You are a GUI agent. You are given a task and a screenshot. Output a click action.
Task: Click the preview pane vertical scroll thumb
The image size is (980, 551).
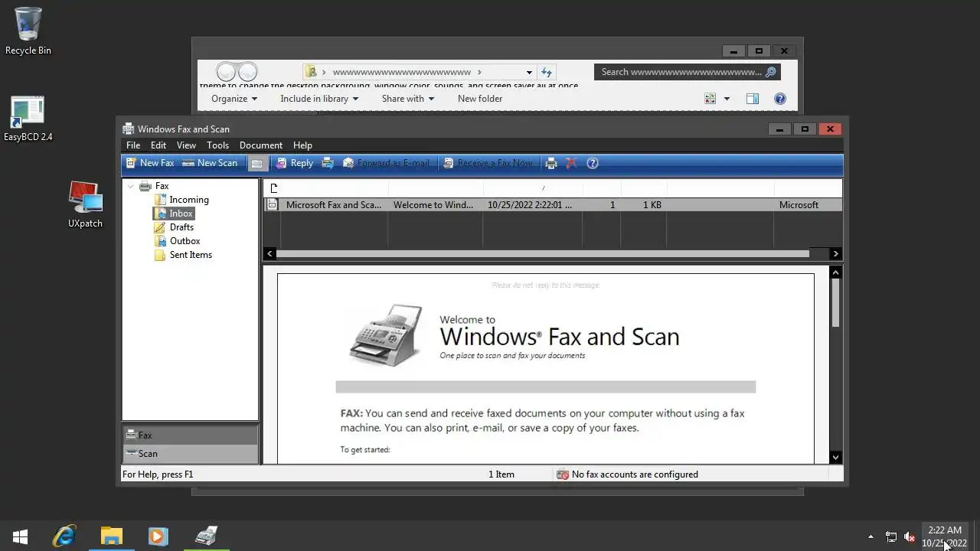[x=835, y=304]
